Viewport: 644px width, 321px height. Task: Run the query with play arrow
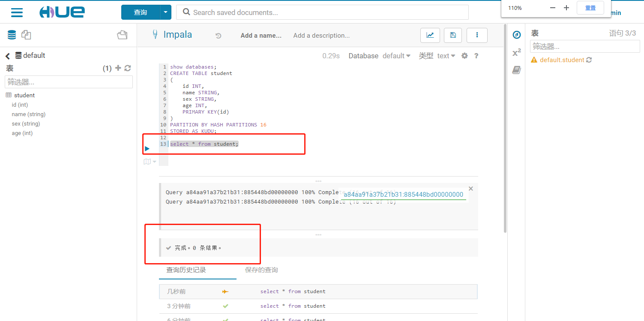point(147,149)
